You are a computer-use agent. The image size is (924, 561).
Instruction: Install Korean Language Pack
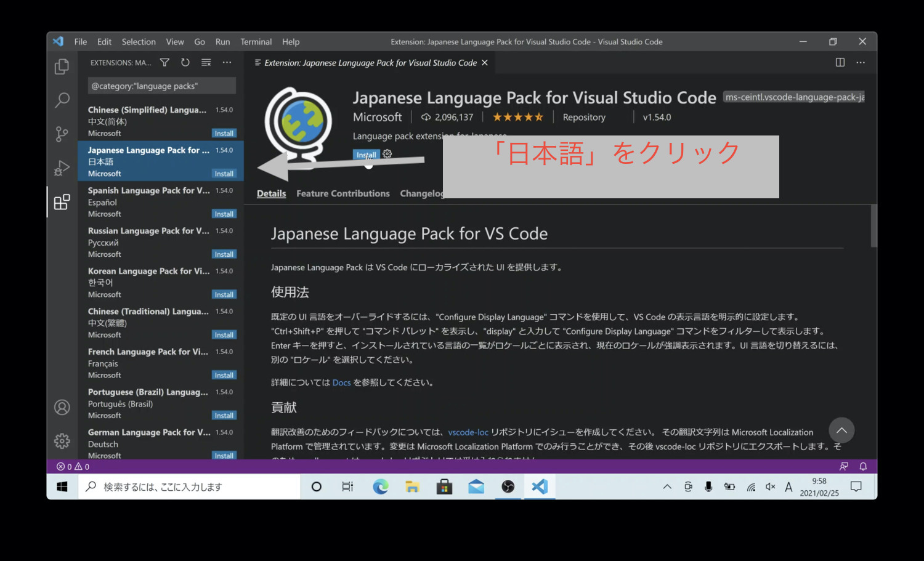[x=224, y=294]
